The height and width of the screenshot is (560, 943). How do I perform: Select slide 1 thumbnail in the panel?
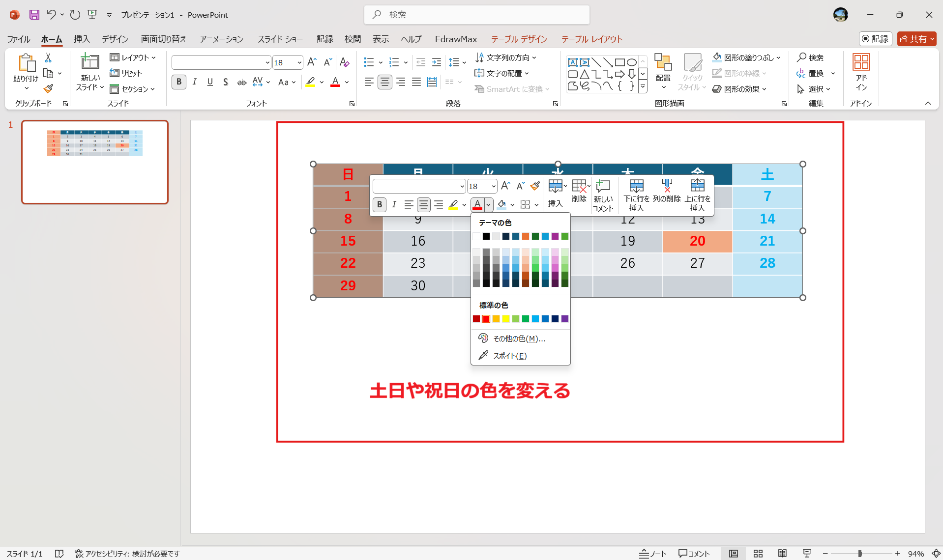(x=95, y=162)
